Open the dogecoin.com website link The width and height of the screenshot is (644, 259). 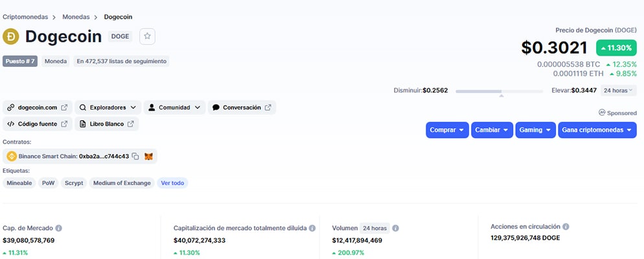click(38, 107)
